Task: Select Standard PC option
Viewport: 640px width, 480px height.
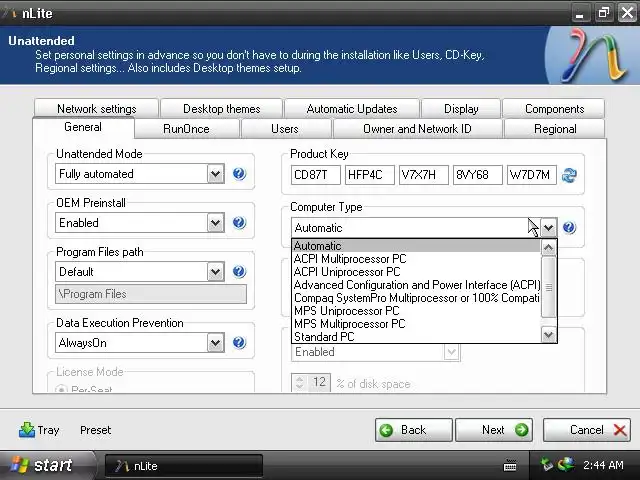Action: click(416, 337)
